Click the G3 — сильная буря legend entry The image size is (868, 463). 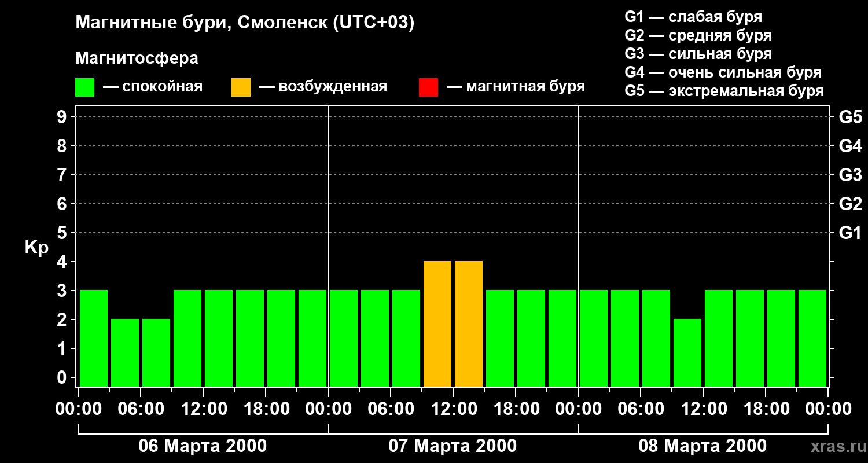click(x=698, y=54)
